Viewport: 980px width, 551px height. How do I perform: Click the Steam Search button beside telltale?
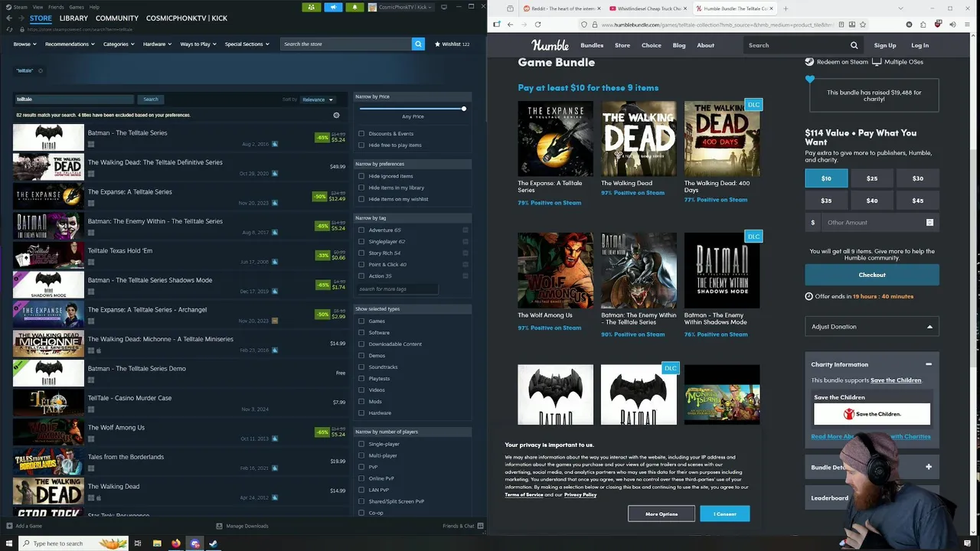pyautogui.click(x=151, y=99)
